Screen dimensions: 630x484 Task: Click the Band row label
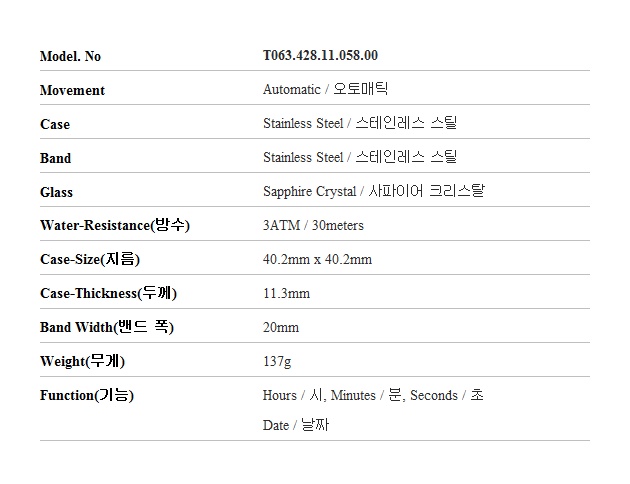(56, 158)
